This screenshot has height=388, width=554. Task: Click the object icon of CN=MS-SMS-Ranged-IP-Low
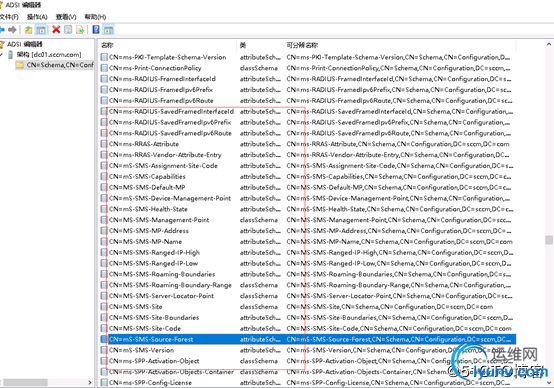(104, 263)
